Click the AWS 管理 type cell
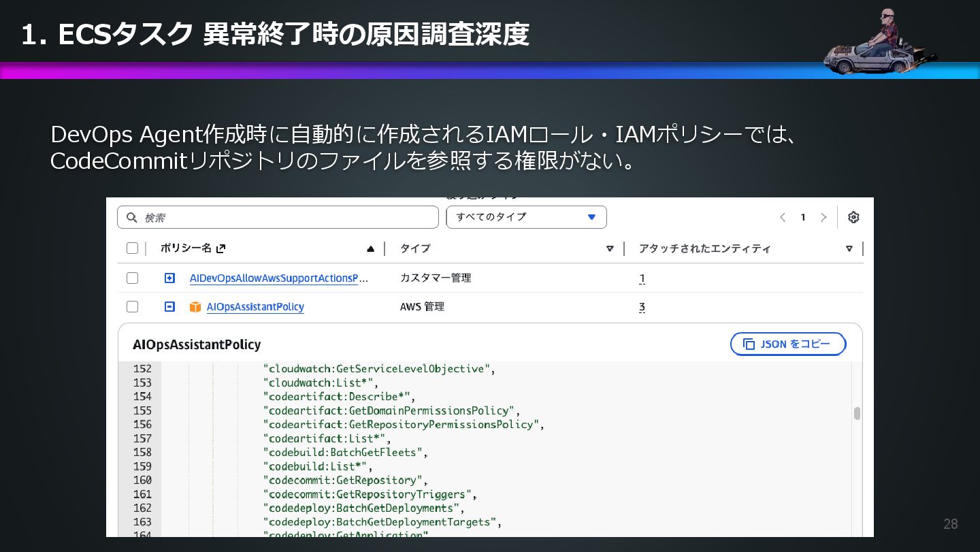 pyautogui.click(x=422, y=307)
